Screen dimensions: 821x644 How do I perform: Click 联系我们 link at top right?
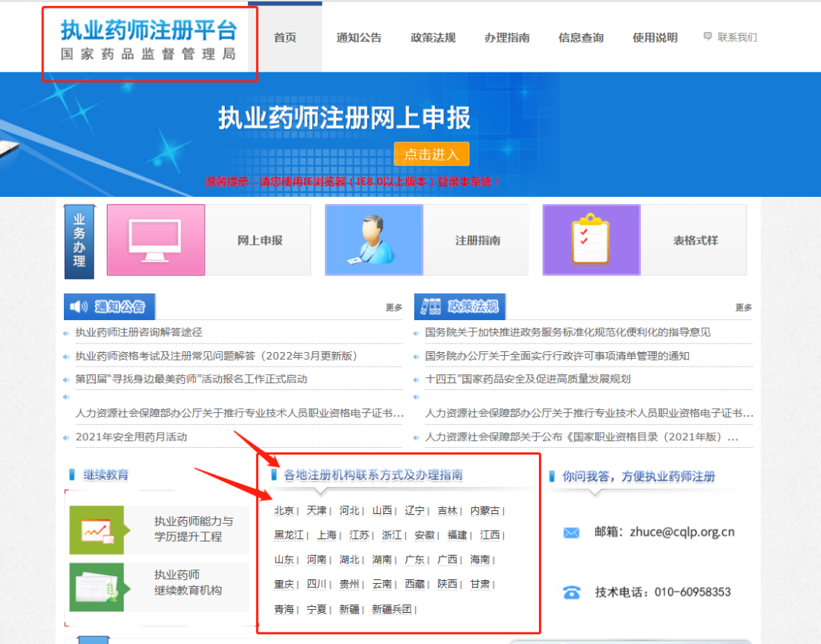736,37
